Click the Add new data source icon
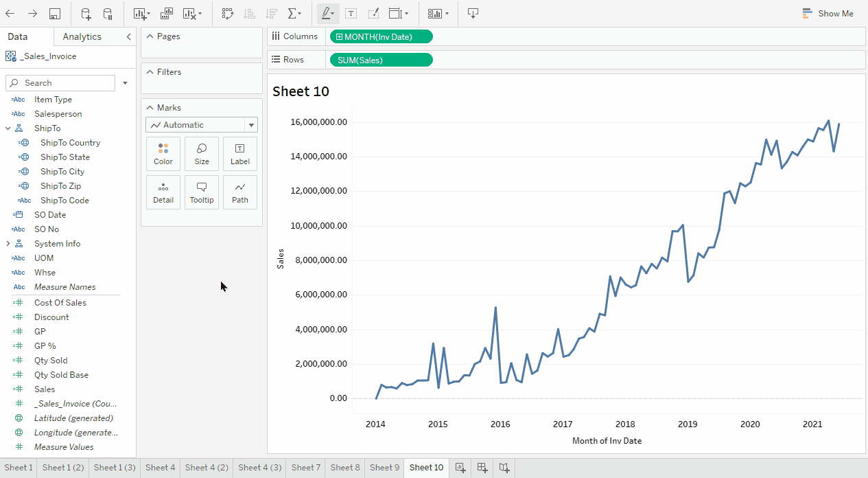 (x=86, y=14)
